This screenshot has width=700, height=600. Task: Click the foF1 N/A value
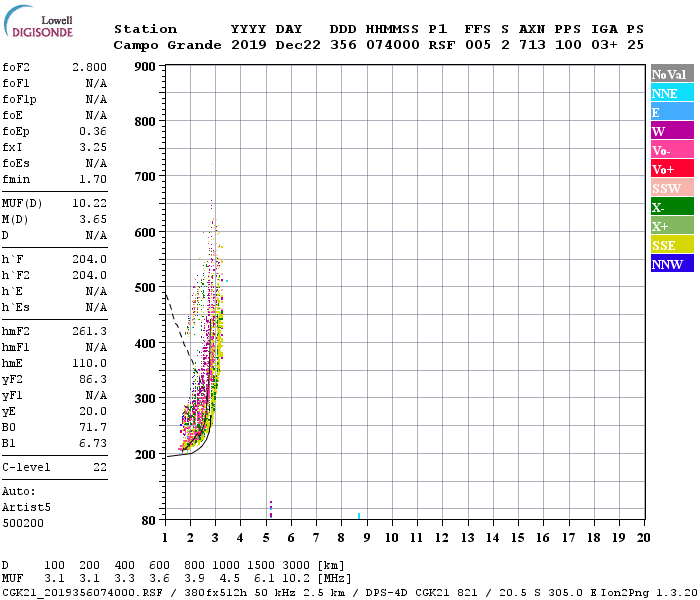(96, 83)
